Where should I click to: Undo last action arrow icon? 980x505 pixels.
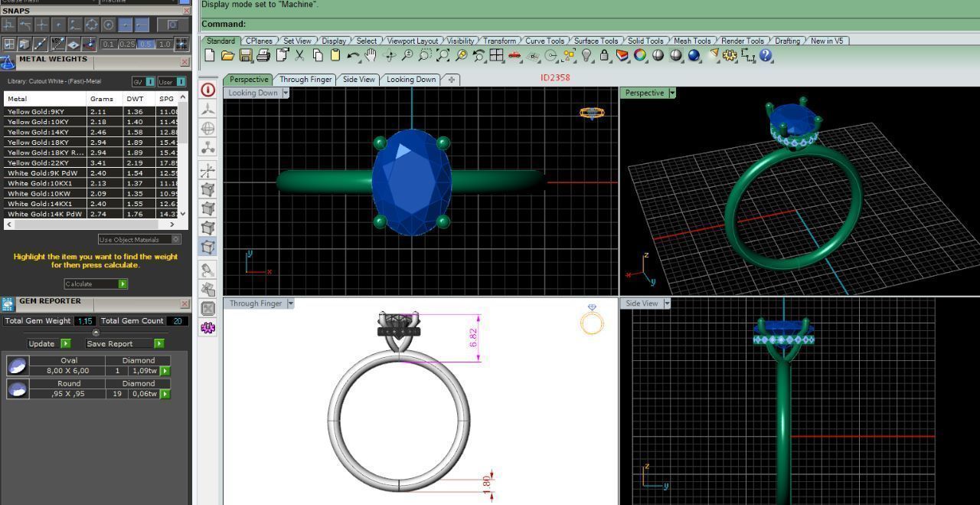pyautogui.click(x=353, y=55)
